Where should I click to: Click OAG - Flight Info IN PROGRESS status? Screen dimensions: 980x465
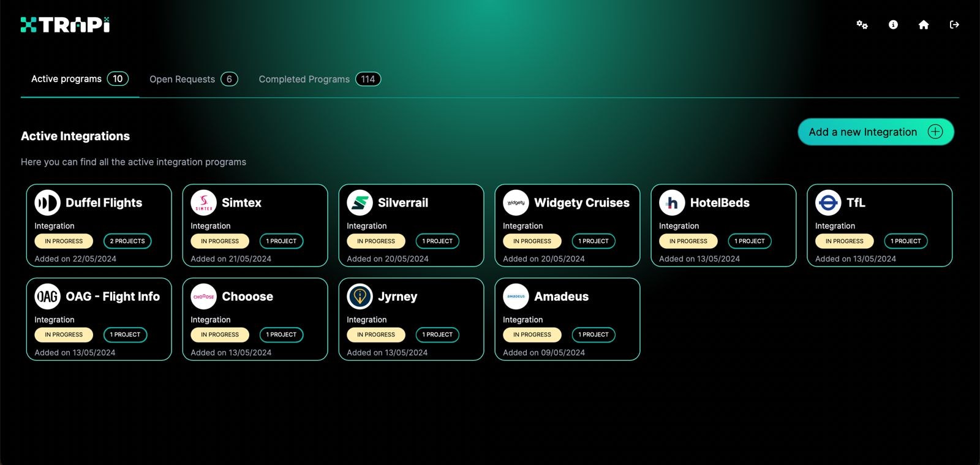[x=64, y=335]
